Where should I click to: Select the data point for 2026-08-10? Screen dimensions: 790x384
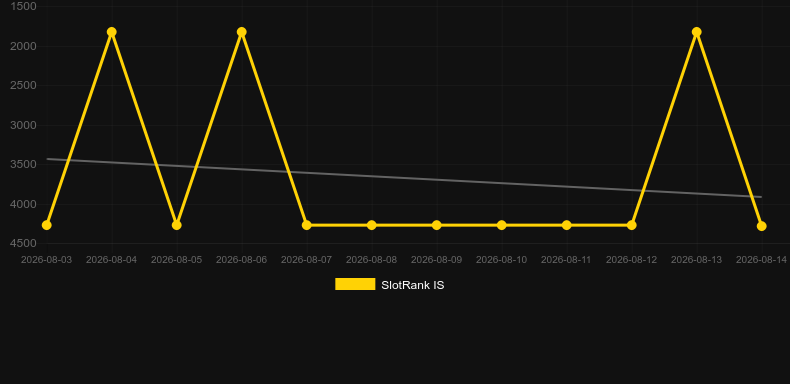(x=501, y=225)
